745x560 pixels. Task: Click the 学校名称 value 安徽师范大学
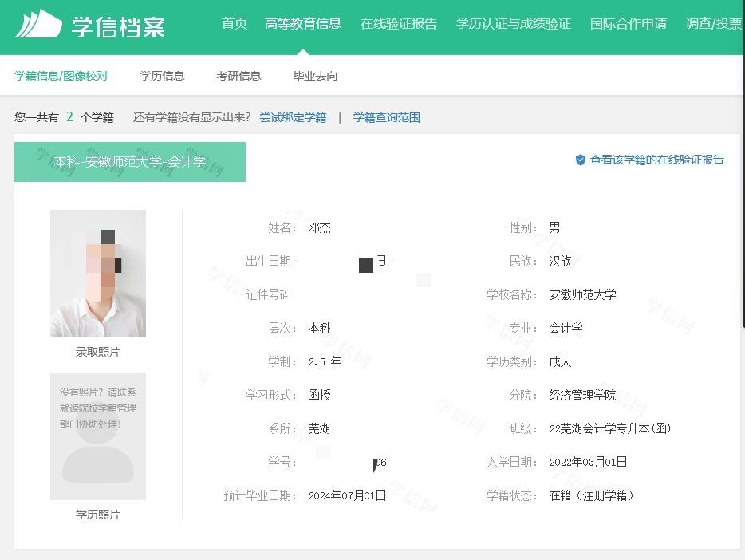click(x=582, y=295)
